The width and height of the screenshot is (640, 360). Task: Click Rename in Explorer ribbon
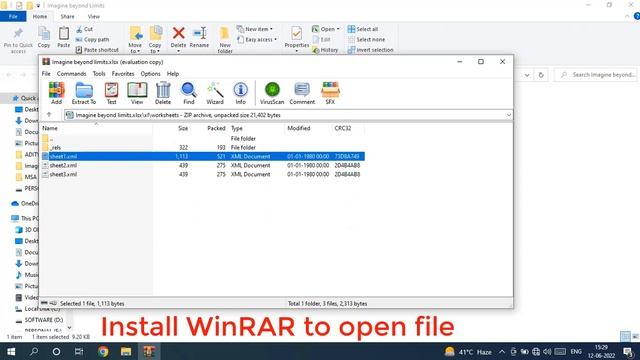click(x=199, y=38)
